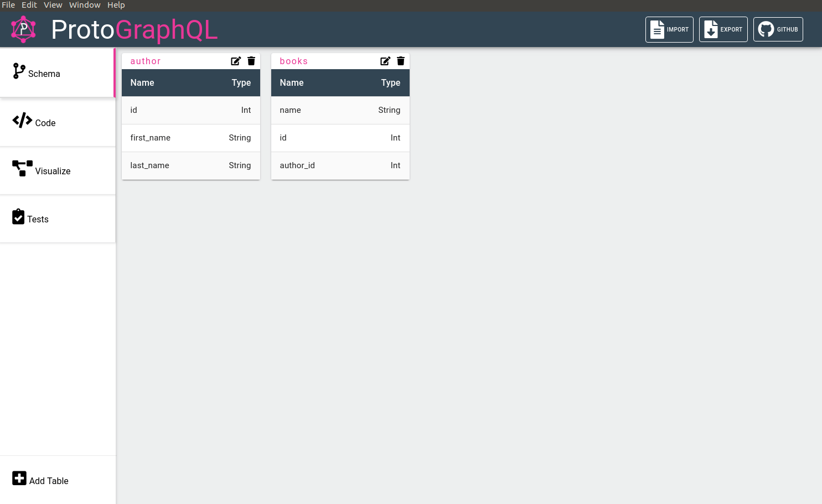This screenshot has height=504, width=822.
Task: Click Int type of author id
Action: [x=246, y=110]
